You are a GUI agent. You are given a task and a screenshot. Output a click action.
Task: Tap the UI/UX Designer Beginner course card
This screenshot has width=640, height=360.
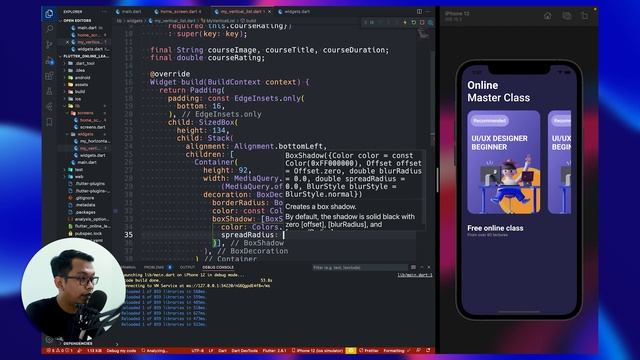pyautogui.click(x=503, y=162)
